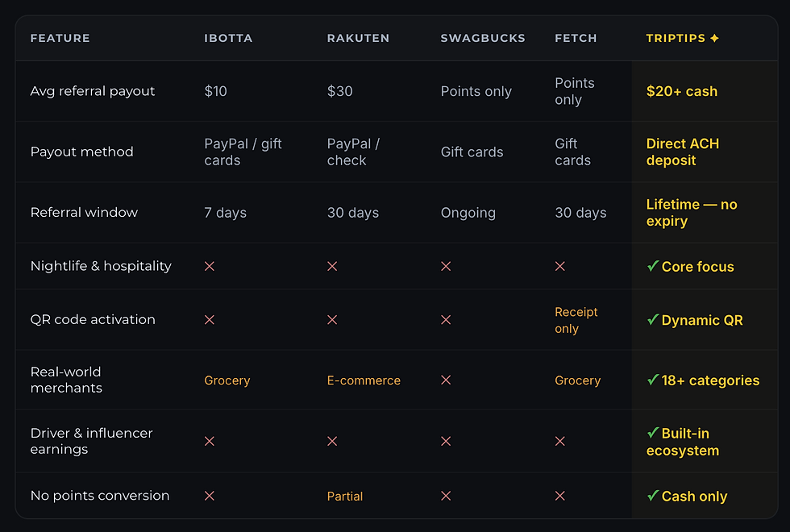Click the '$20+ cash' TripTips value

682,91
